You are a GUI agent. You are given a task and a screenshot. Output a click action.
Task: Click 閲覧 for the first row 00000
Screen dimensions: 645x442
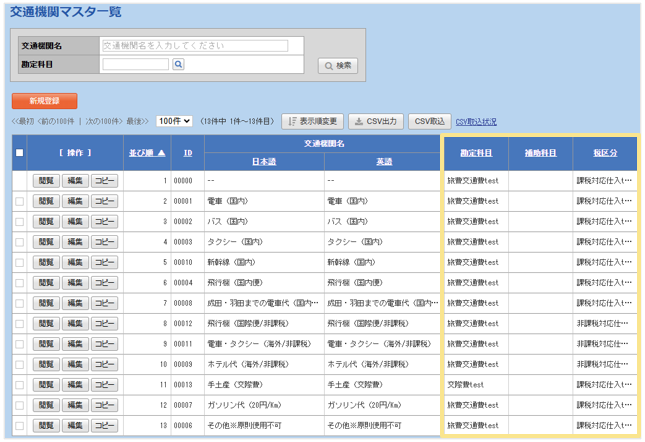[46, 181]
